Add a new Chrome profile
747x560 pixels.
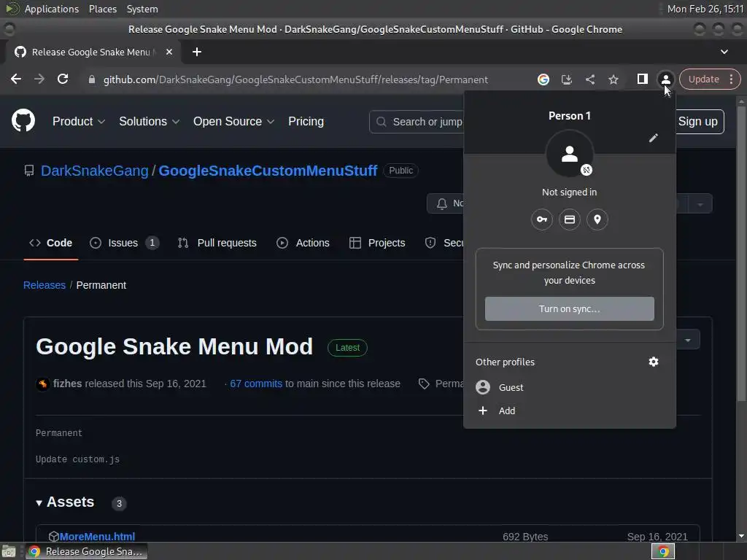569,411
